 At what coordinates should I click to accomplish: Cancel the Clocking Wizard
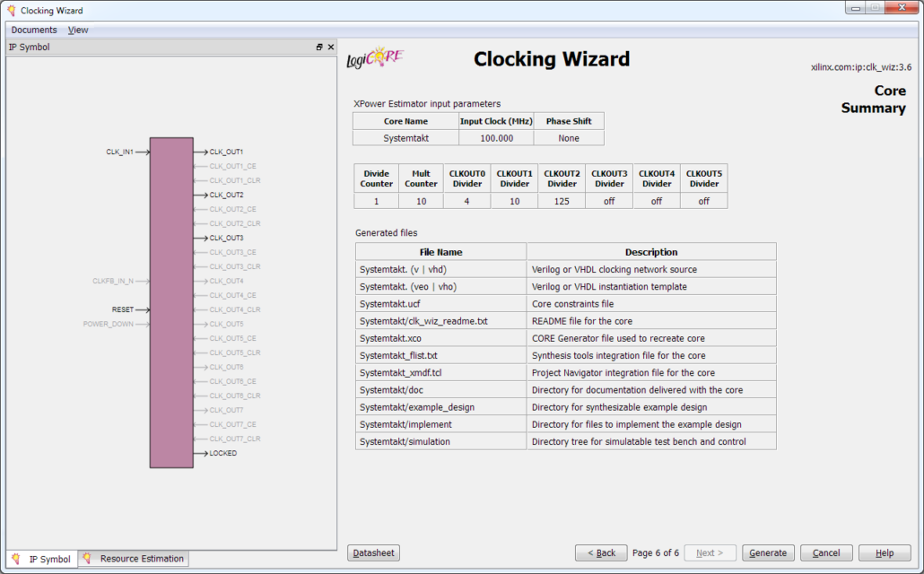pyautogui.click(x=826, y=552)
